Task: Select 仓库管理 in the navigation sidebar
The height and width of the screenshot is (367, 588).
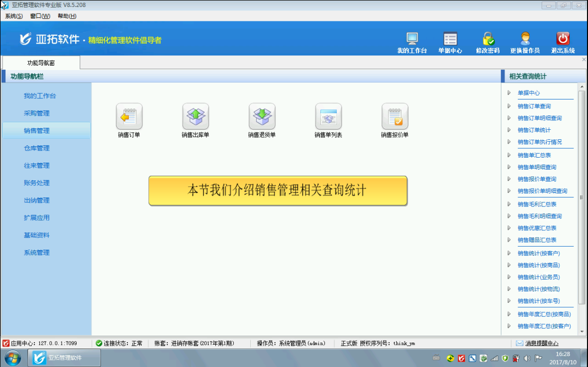Action: [x=37, y=148]
